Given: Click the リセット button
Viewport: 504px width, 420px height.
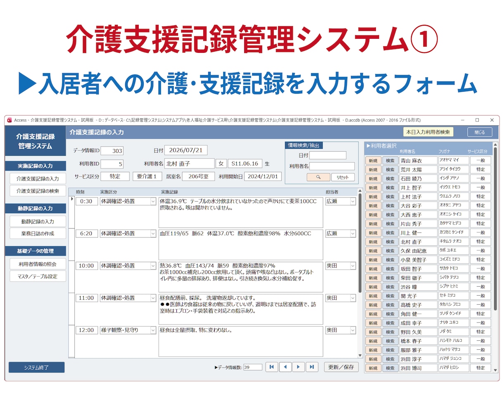Looking at the screenshot, I should (342, 177).
